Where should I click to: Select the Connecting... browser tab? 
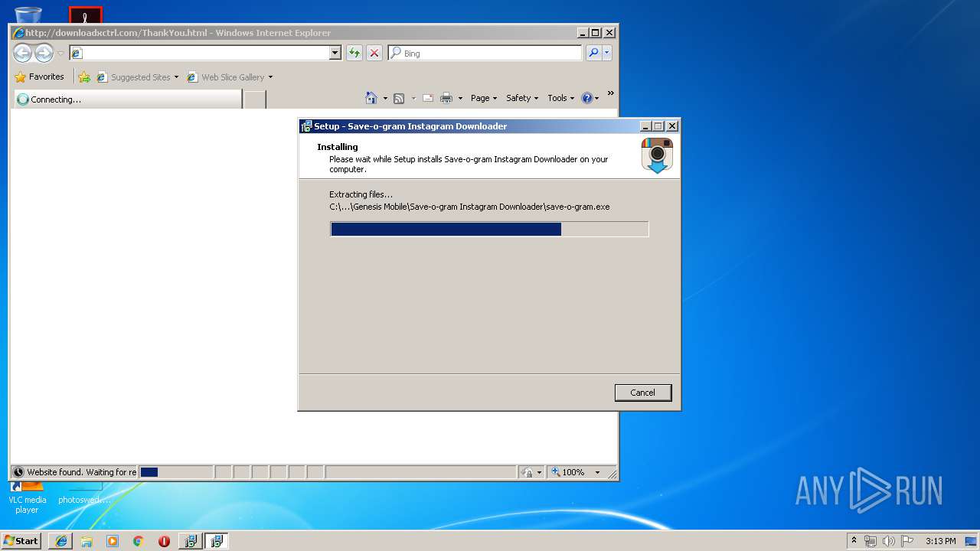click(x=128, y=99)
